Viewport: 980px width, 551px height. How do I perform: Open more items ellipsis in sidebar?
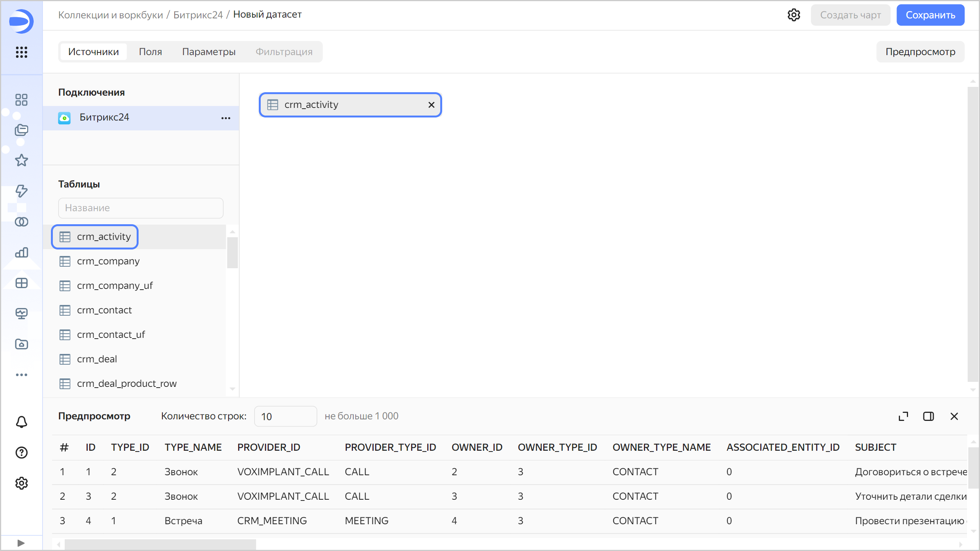pos(21,375)
